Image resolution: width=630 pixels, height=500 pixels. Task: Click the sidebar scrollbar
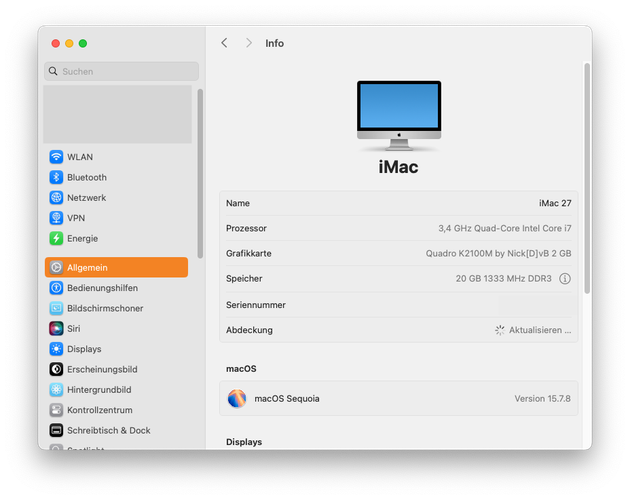(x=200, y=174)
